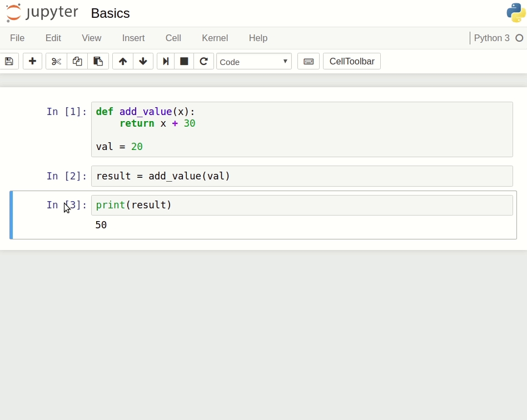Open the command palette keyboard icon
527x420 pixels.
point(309,61)
